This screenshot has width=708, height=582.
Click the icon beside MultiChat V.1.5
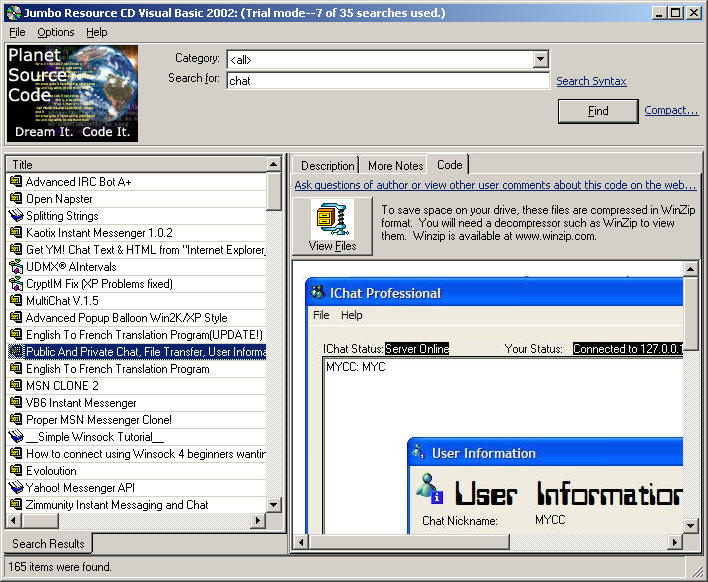(x=16, y=301)
